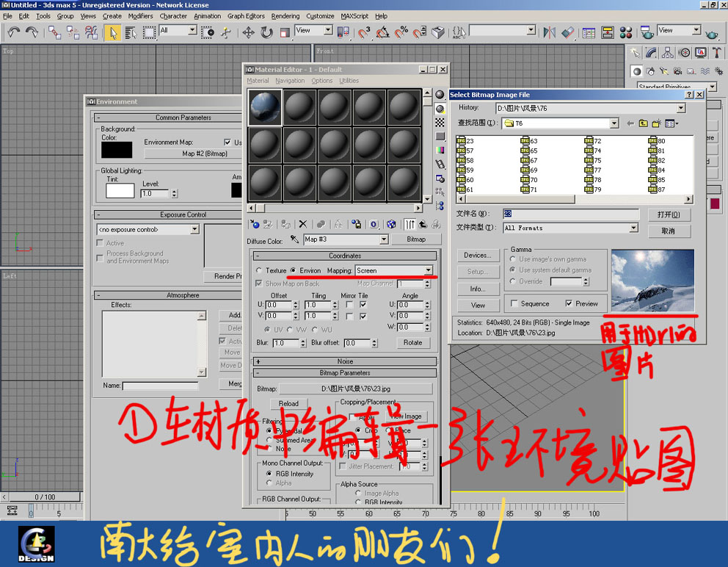Open the Modifiers menu
This screenshot has width=728, height=567.
pos(140,16)
